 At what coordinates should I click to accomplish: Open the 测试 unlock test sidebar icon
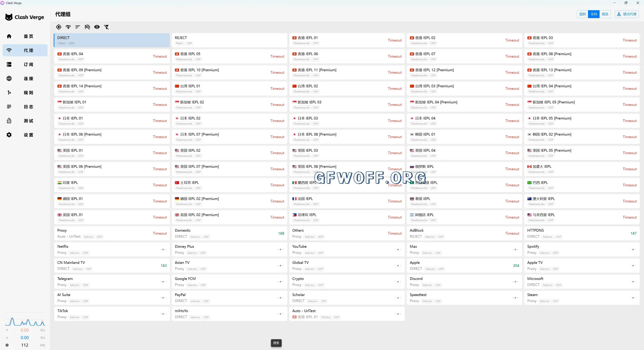point(9,121)
